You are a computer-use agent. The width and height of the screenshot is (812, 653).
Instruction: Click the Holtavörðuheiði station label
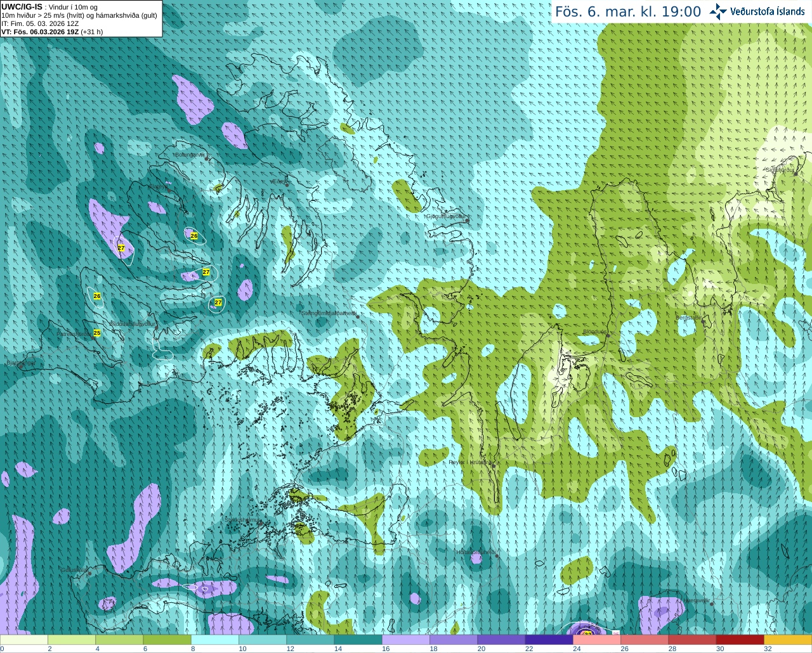[476, 552]
